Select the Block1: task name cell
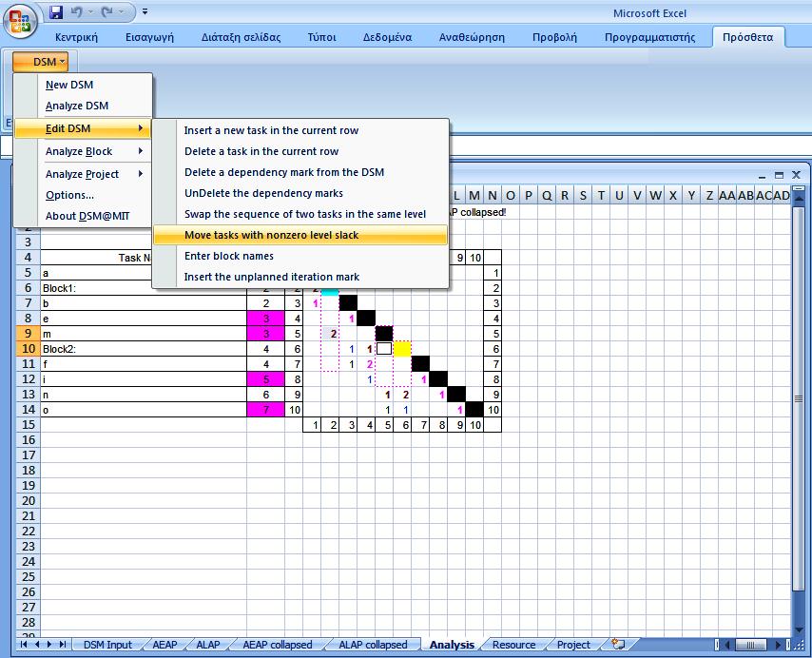 (144, 288)
